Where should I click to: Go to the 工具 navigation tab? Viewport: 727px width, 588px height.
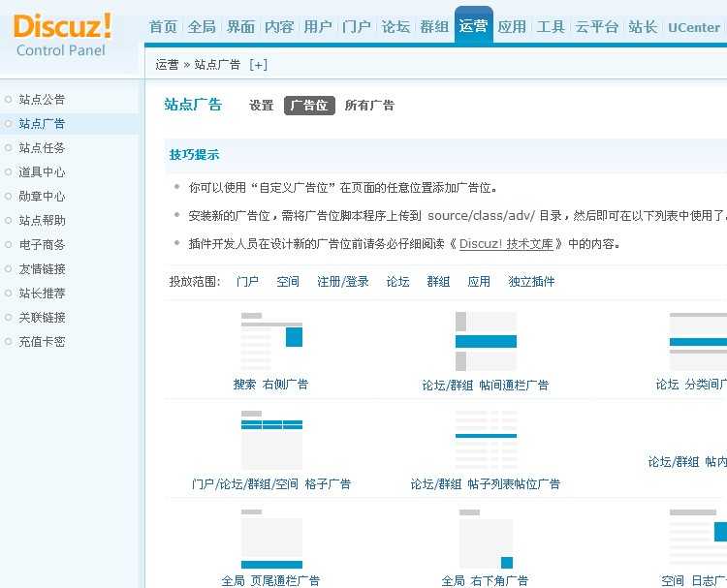pos(551,27)
